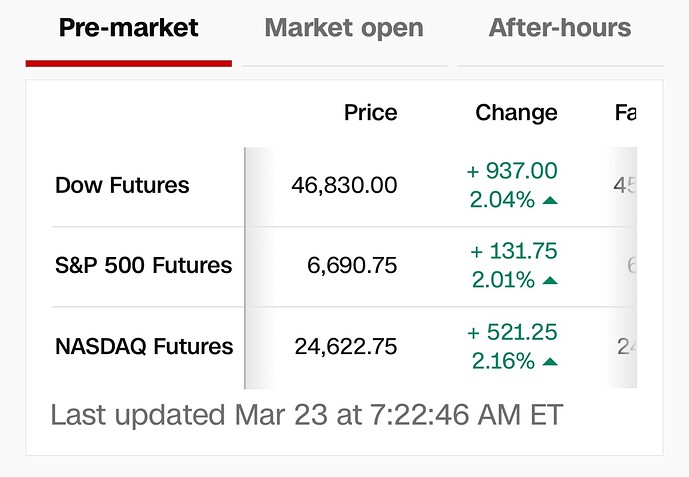Switch to the Pre-market tab
689x477 pixels.
tap(129, 28)
